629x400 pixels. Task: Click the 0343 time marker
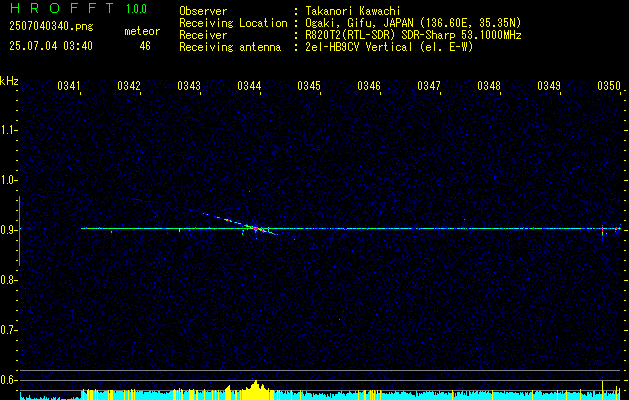189,86
